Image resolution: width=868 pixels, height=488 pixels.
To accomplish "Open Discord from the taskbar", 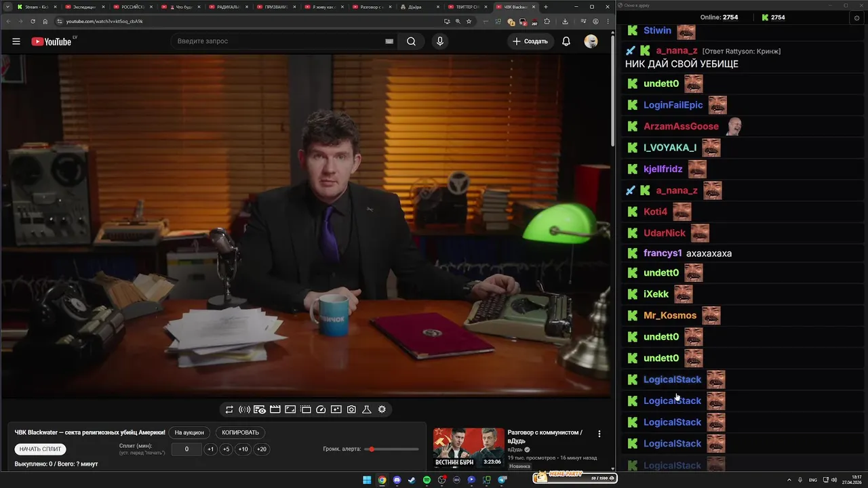I will click(397, 480).
